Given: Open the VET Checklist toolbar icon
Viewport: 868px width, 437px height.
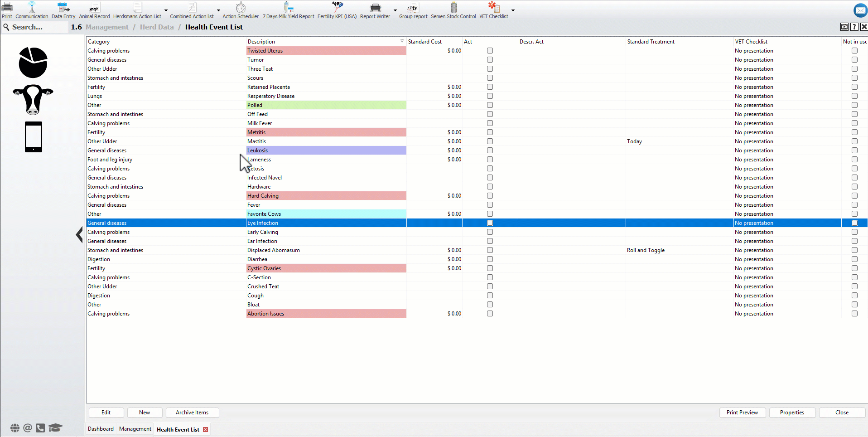Looking at the screenshot, I should 494,10.
